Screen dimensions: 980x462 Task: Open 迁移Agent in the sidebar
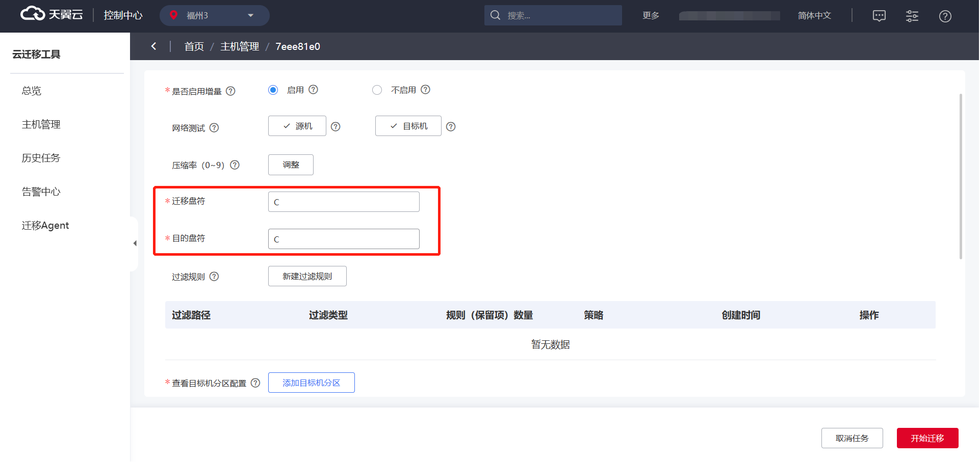click(x=45, y=225)
